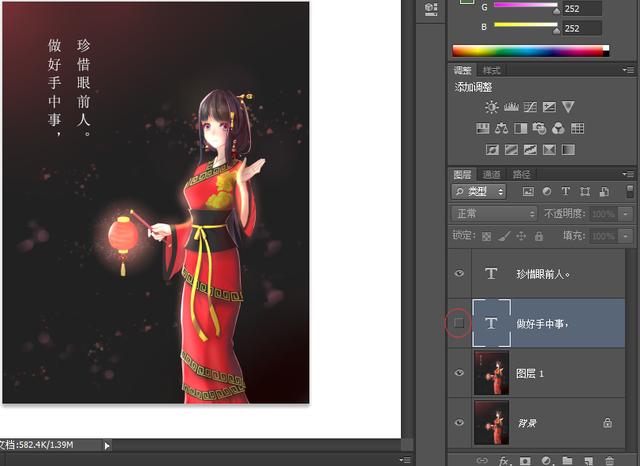The height and width of the screenshot is (466, 640).
Task: Pick a color from the spectrum bar
Action: [530, 50]
